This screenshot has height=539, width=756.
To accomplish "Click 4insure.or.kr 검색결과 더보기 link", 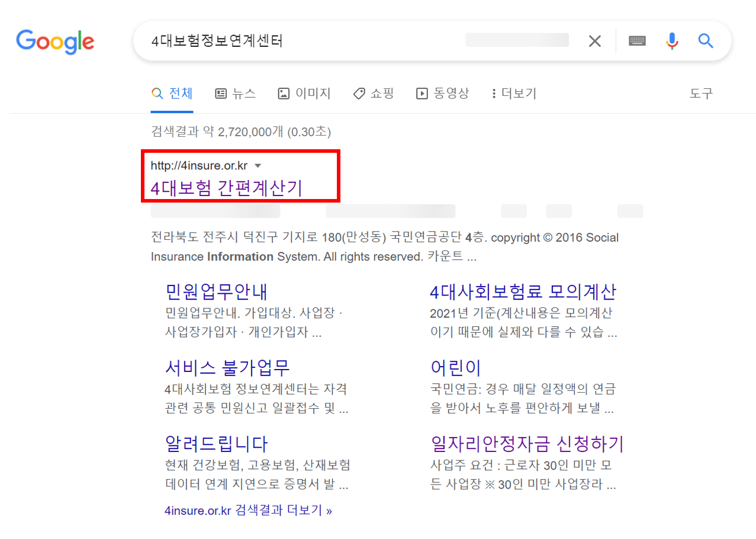I will [249, 511].
